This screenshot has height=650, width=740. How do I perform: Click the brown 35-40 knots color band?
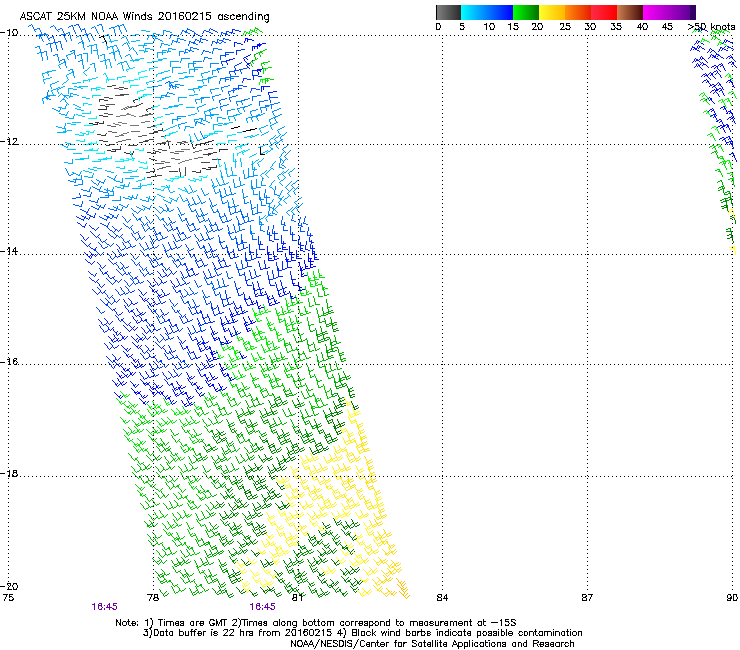[630, 12]
